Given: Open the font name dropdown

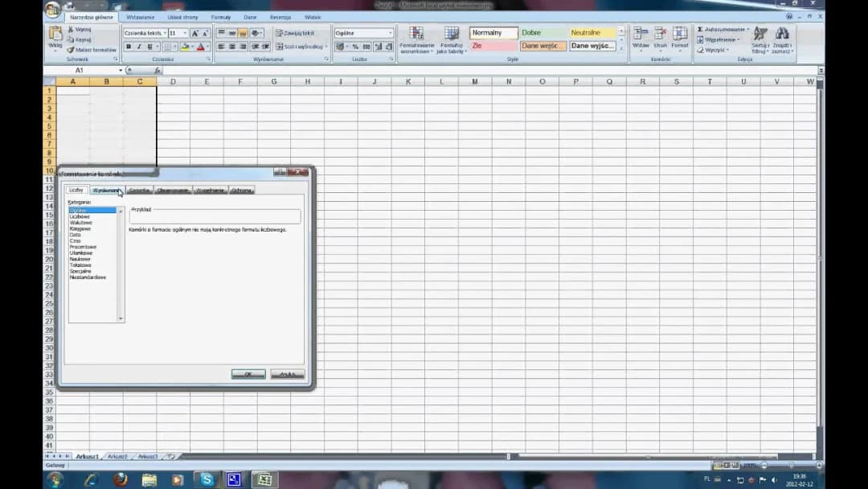Looking at the screenshot, I should 164,33.
